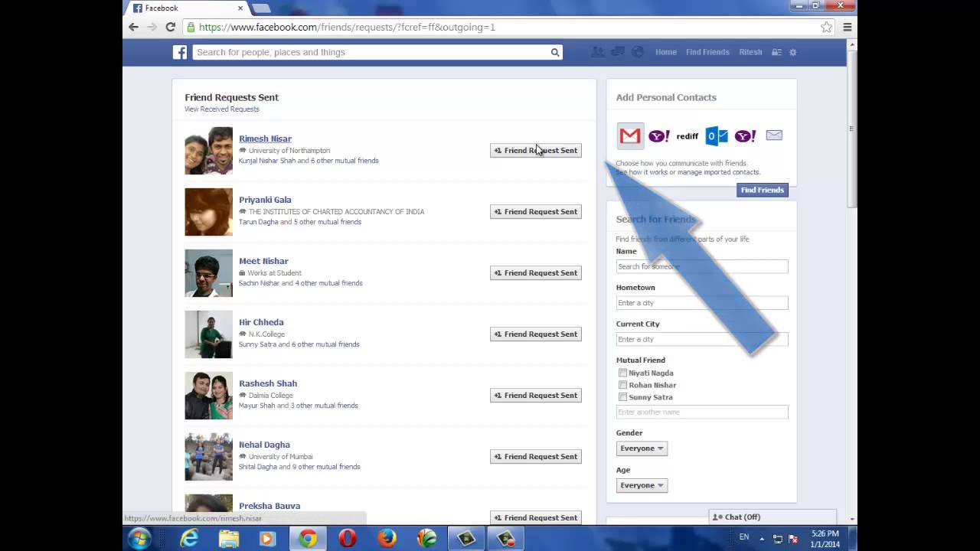Open the Age Everyone dropdown
Screen dimensions: 980x551
coord(642,485)
